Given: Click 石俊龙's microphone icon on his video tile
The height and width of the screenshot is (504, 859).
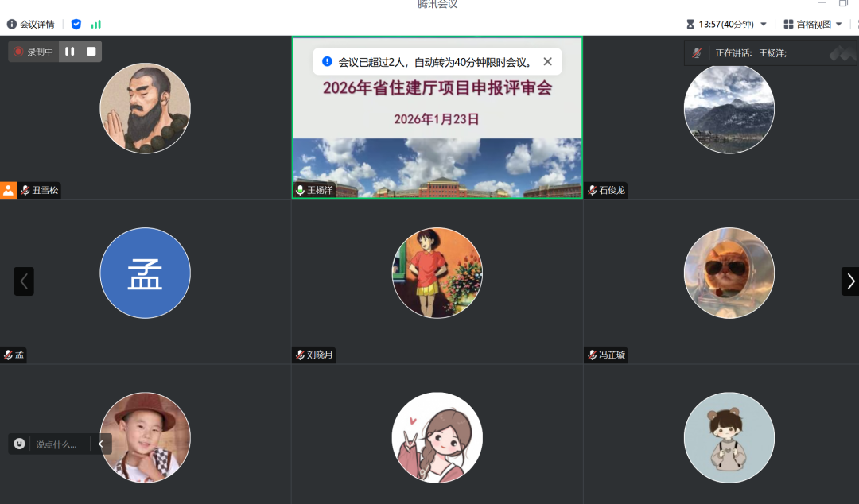Looking at the screenshot, I should [592, 190].
